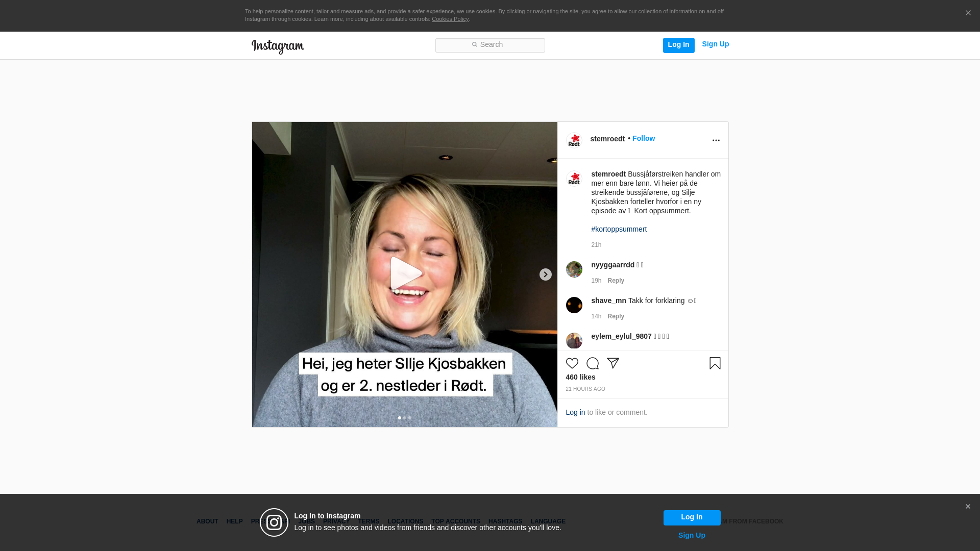The height and width of the screenshot is (551, 980).
Task: Focus the Search input field
Action: [490, 45]
